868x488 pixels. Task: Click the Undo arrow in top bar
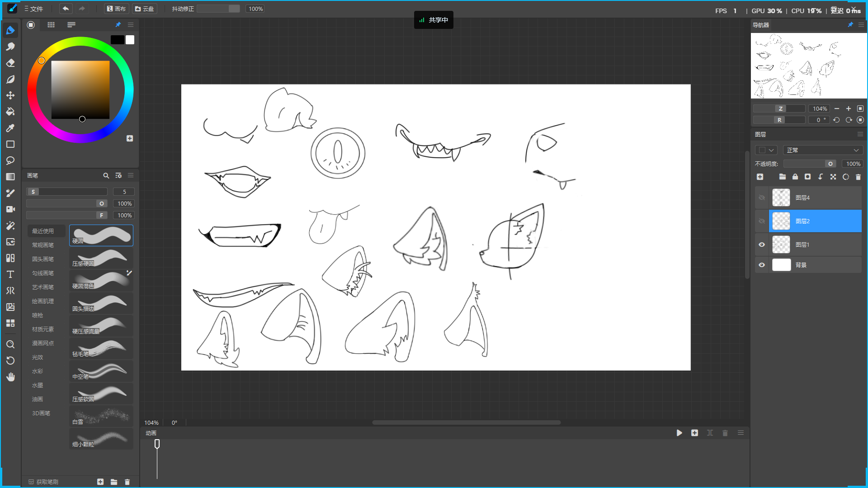pos(66,9)
